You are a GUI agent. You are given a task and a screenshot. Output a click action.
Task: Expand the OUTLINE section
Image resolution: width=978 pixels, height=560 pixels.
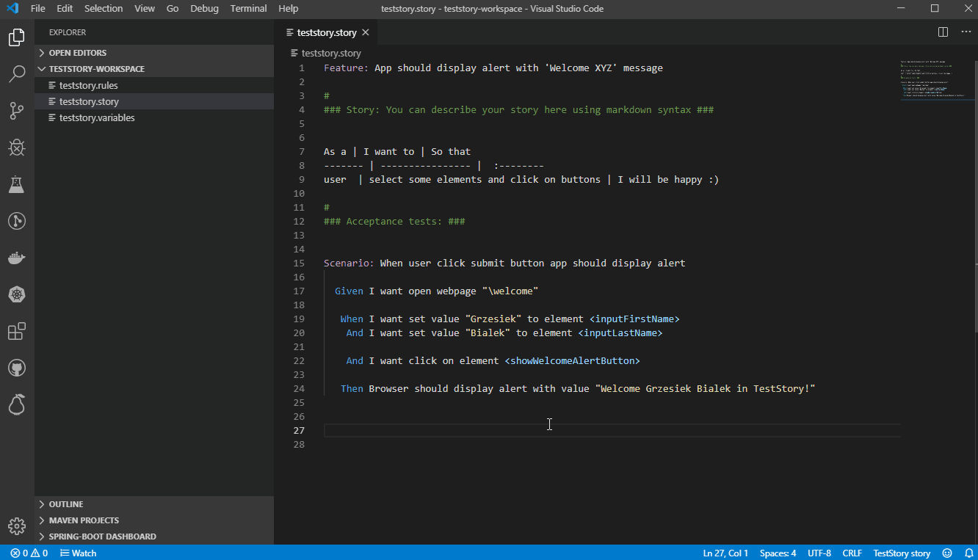pos(154,504)
